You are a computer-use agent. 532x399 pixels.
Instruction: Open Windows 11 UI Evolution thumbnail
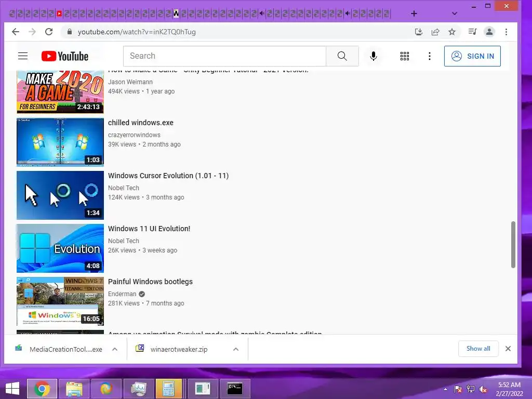pyautogui.click(x=60, y=248)
